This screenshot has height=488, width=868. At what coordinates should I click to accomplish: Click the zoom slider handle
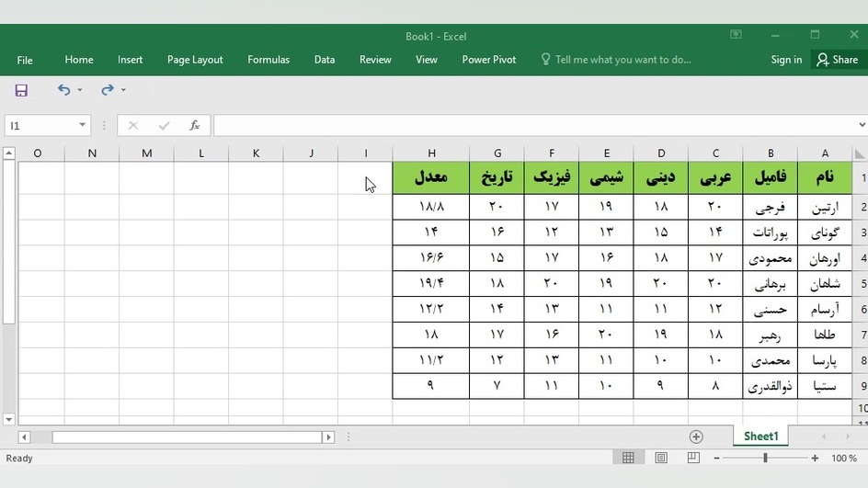[765, 458]
